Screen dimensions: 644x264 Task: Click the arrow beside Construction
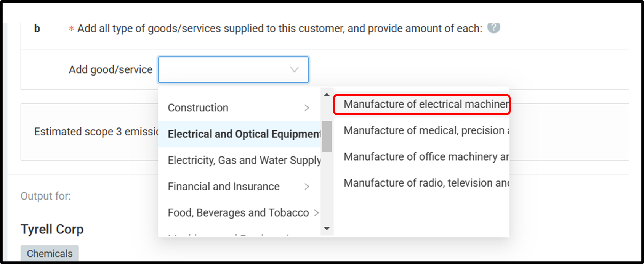coord(307,108)
